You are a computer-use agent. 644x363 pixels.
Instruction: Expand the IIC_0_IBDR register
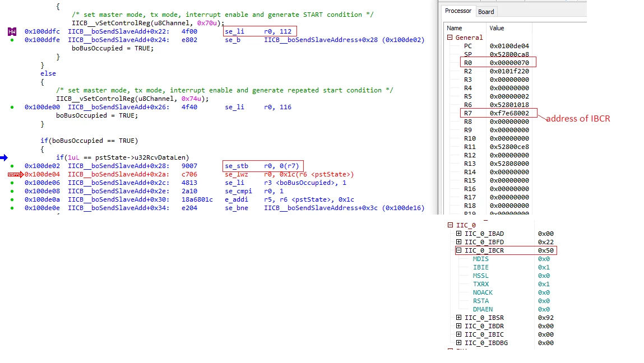pos(459,326)
